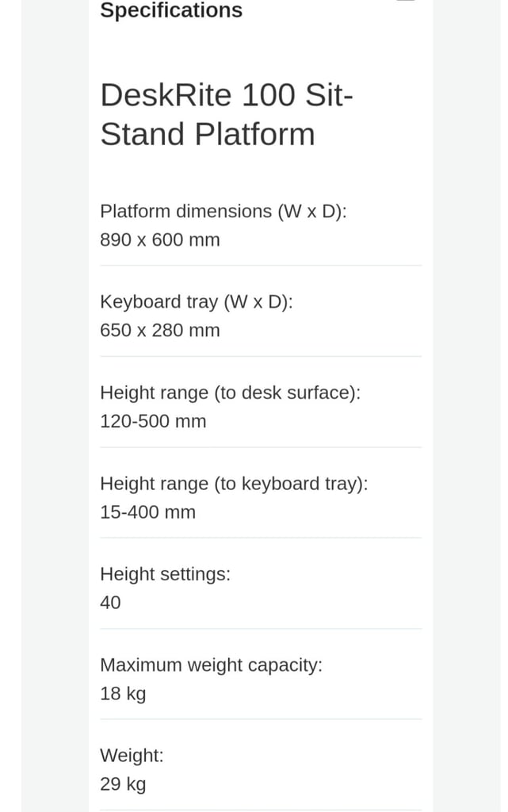Image resolution: width=508 pixels, height=812 pixels.
Task: Click the Height settings label
Action: point(165,574)
